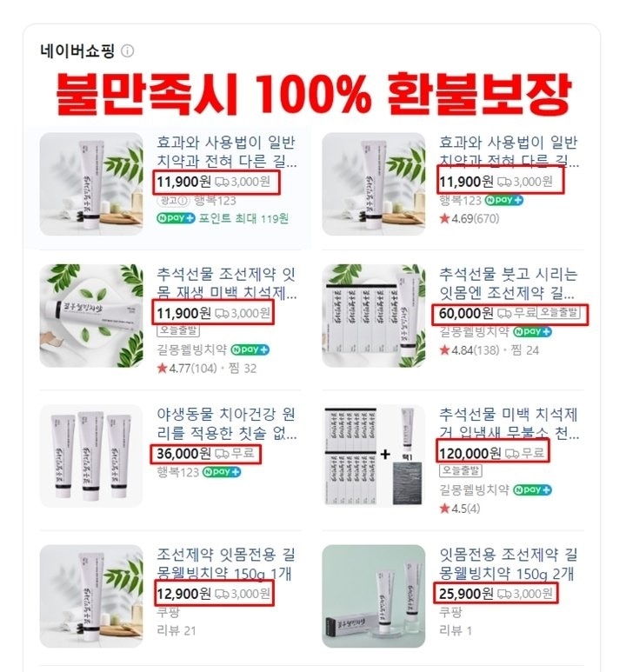Open thumbnail with mint green background toothpaste
626x672 pixels.
point(374,596)
